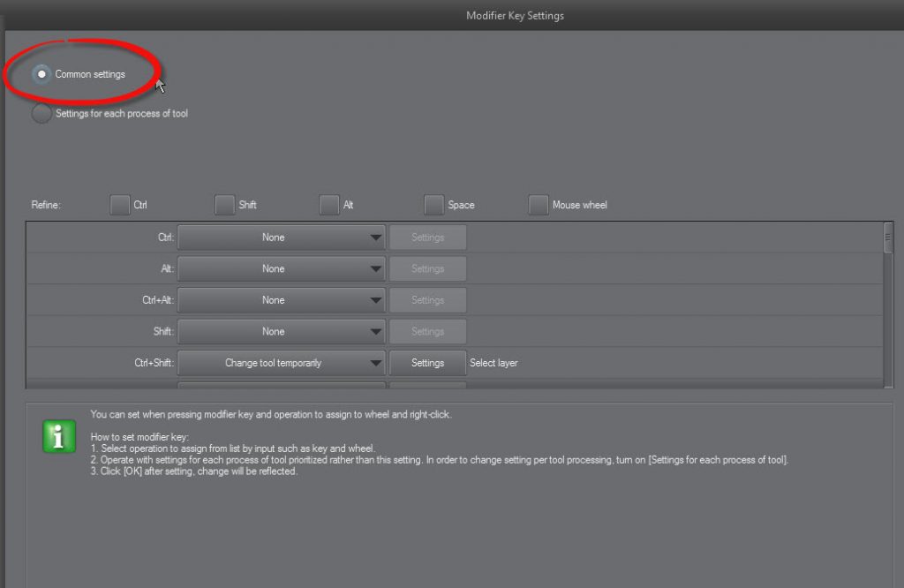This screenshot has height=588, width=904.
Task: Select Settings for each process of tool
Action: pos(41,114)
